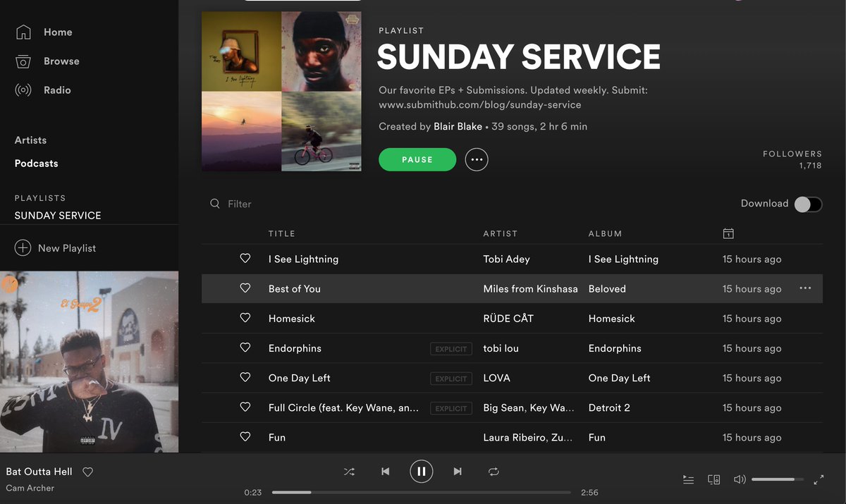Open artist RÜDE CÅT

tap(508, 318)
